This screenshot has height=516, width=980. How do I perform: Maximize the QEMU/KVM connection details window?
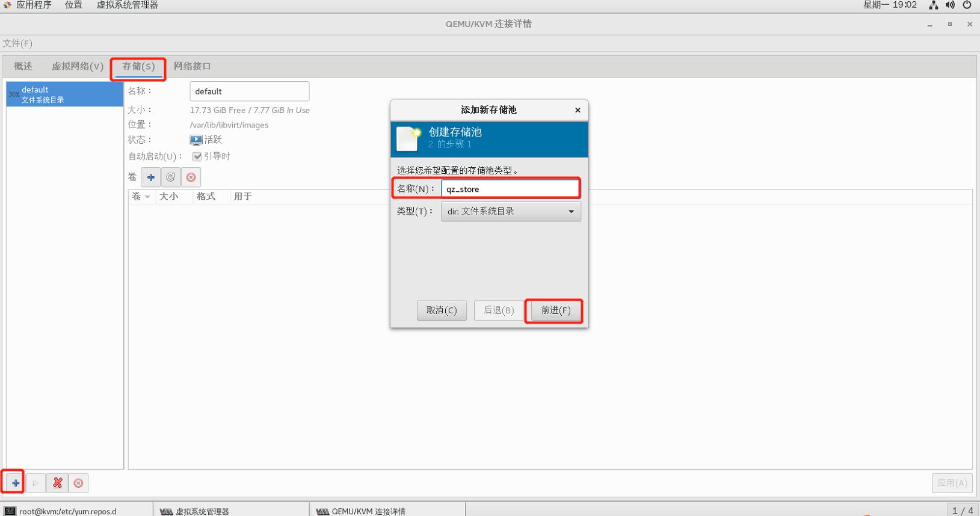pyautogui.click(x=950, y=24)
